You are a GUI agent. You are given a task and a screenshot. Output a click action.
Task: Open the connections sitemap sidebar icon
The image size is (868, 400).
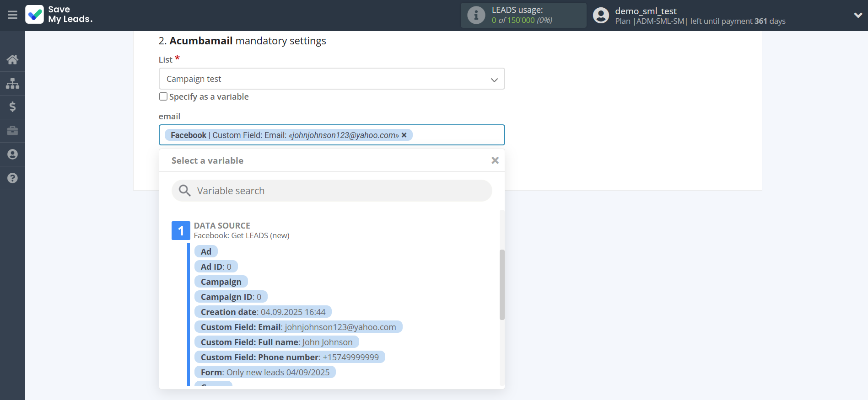(x=12, y=83)
